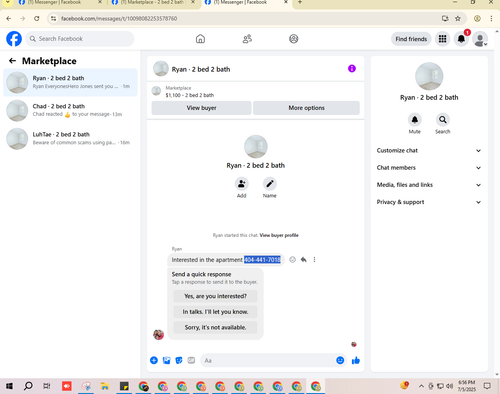This screenshot has width=500, height=394.
Task: Send quick response 'Sorry, it's not available.'
Action: pyautogui.click(x=215, y=327)
